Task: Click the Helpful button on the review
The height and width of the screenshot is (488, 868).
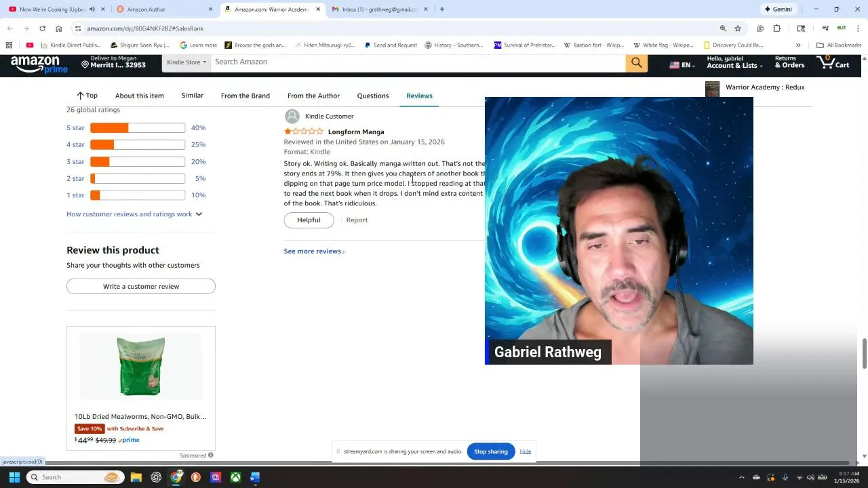Action: click(309, 220)
